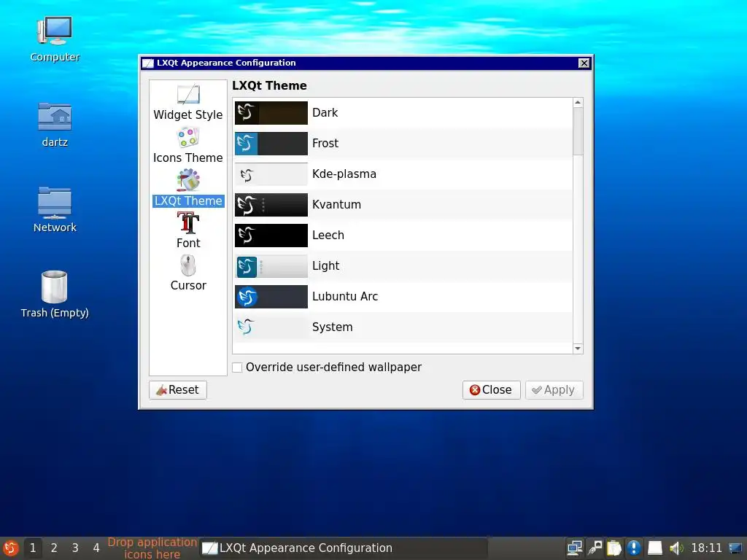Select the Computer desktop icon
Screen dimensions: 747x560
(55, 39)
